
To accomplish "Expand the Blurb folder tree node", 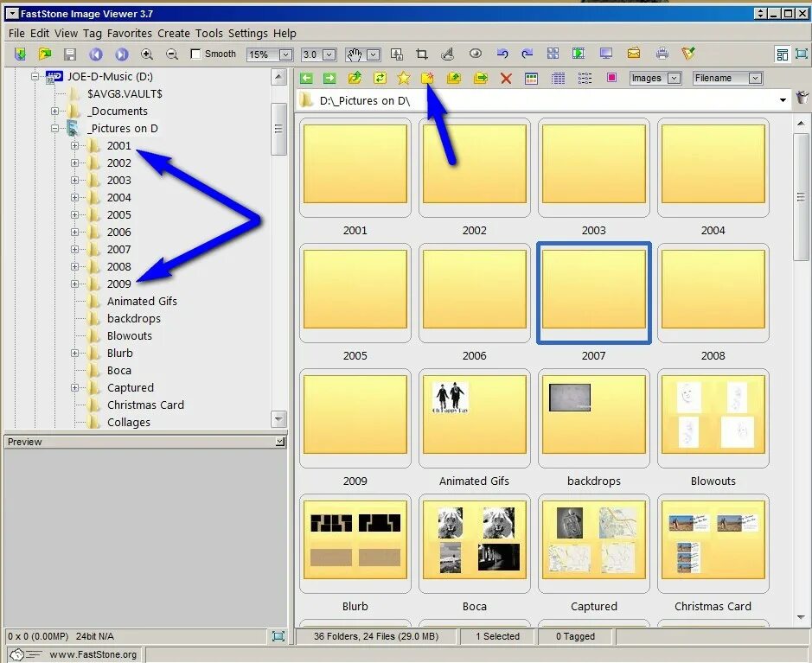I will (74, 353).
